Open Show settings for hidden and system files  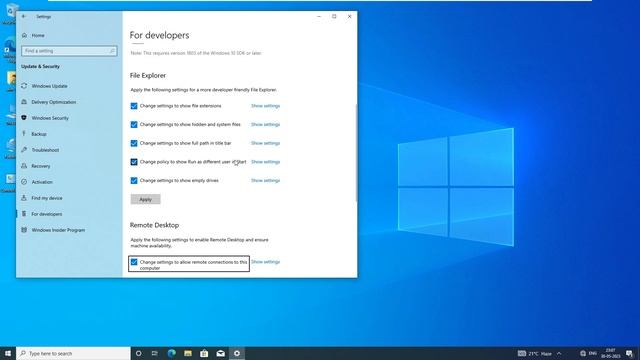click(265, 124)
